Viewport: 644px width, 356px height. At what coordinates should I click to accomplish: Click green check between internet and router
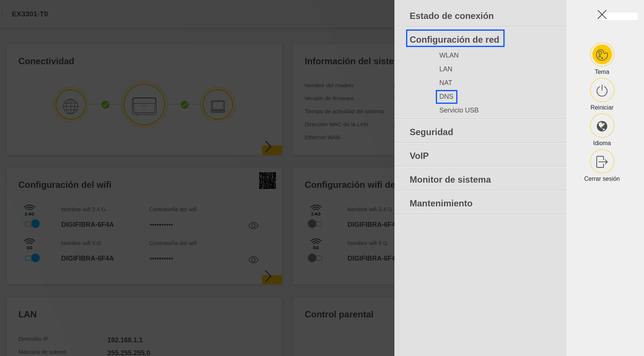pos(105,105)
